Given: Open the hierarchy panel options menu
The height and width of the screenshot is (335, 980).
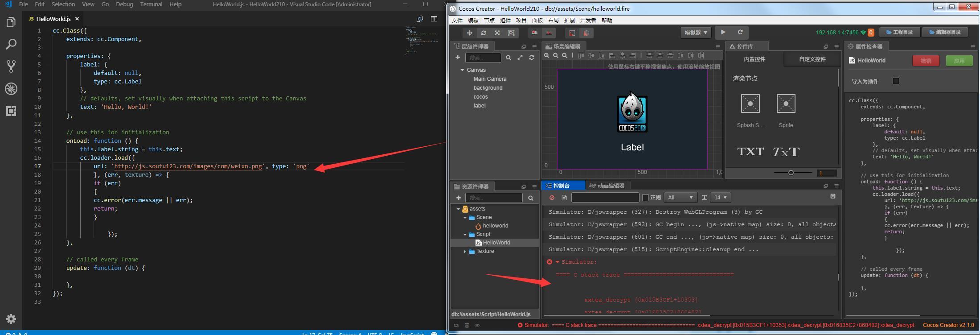Looking at the screenshot, I should [534, 46].
